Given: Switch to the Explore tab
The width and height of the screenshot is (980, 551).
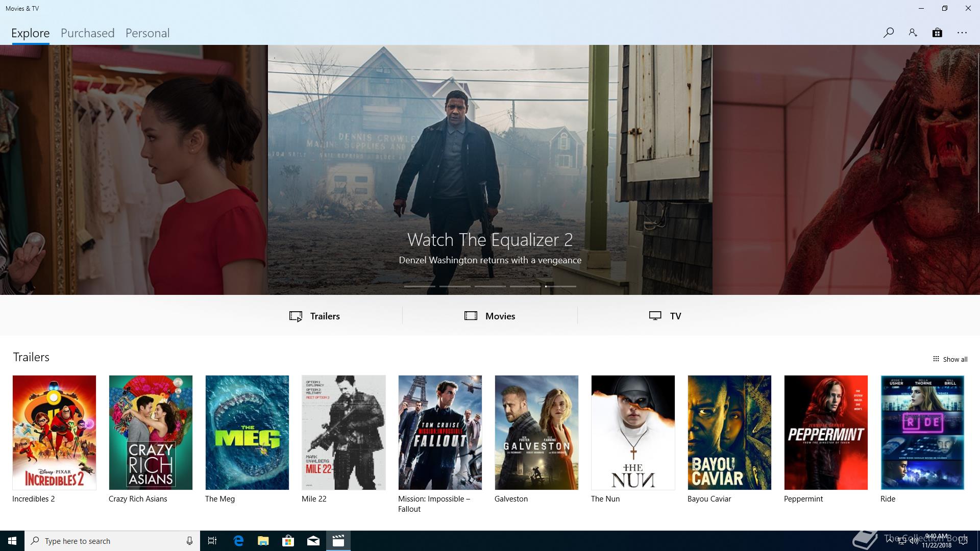Looking at the screenshot, I should (31, 33).
